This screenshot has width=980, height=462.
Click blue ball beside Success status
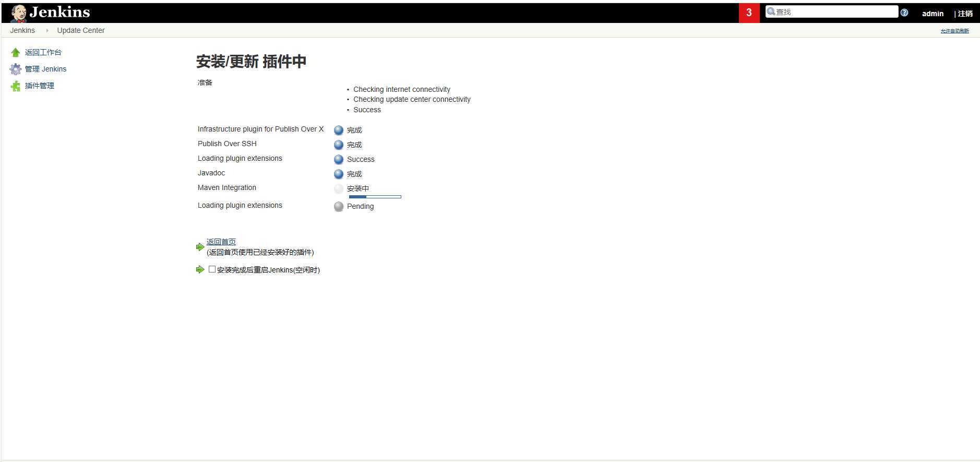pyautogui.click(x=339, y=159)
